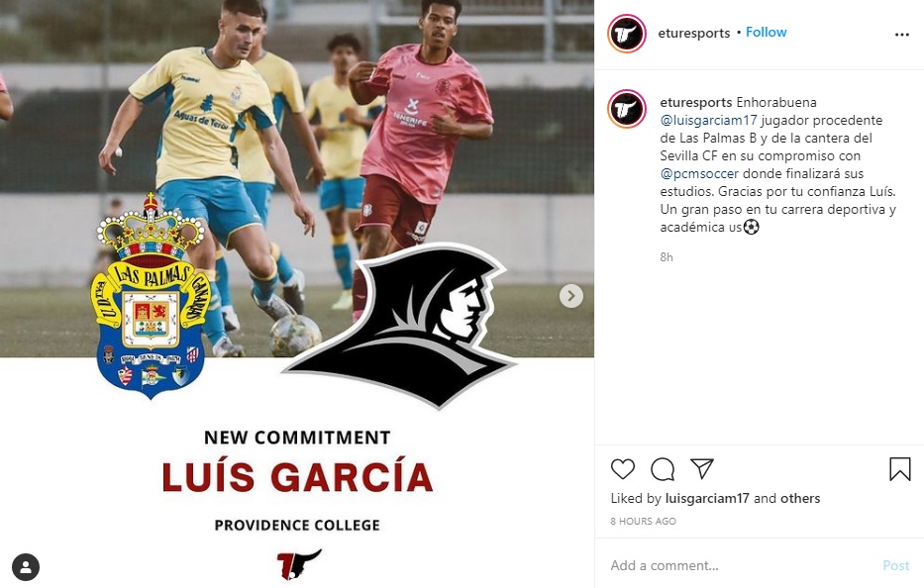Open the three-dots more options menu
The height and width of the screenshot is (588, 924).
pos(901,35)
